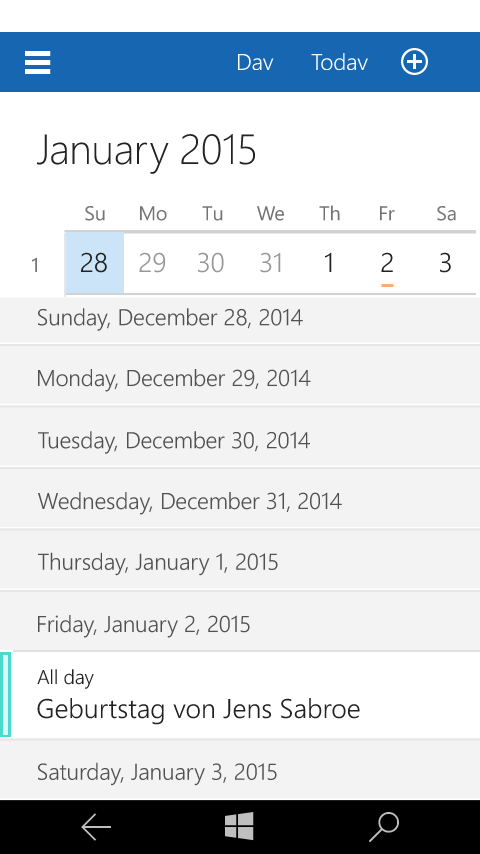Jump to Today in the calendar
480x854 pixels.
coord(339,63)
